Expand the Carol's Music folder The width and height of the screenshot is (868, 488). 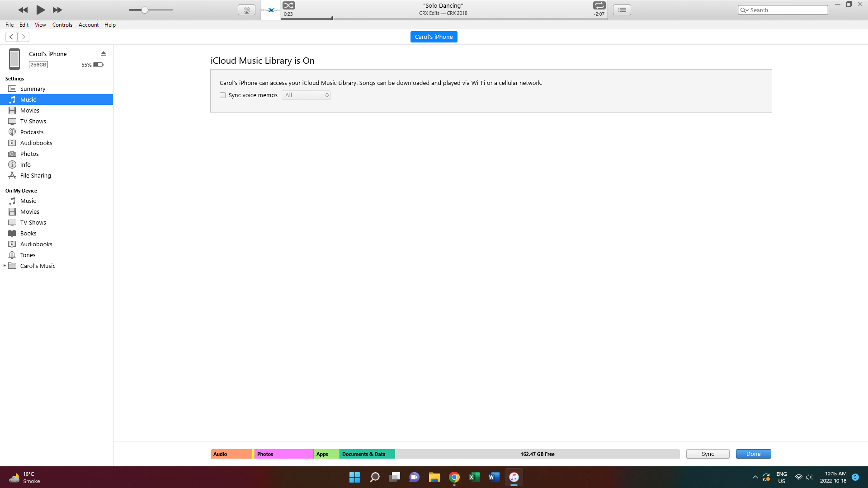click(x=5, y=266)
